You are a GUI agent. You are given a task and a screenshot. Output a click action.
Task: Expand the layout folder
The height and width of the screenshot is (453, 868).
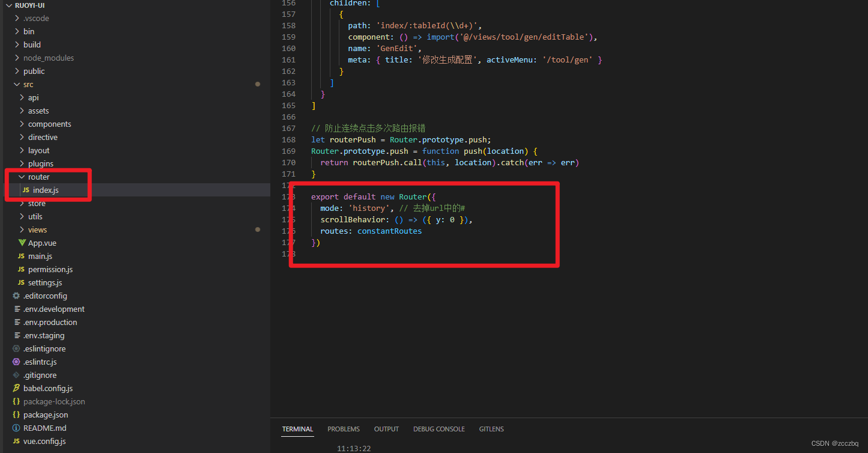(x=22, y=150)
